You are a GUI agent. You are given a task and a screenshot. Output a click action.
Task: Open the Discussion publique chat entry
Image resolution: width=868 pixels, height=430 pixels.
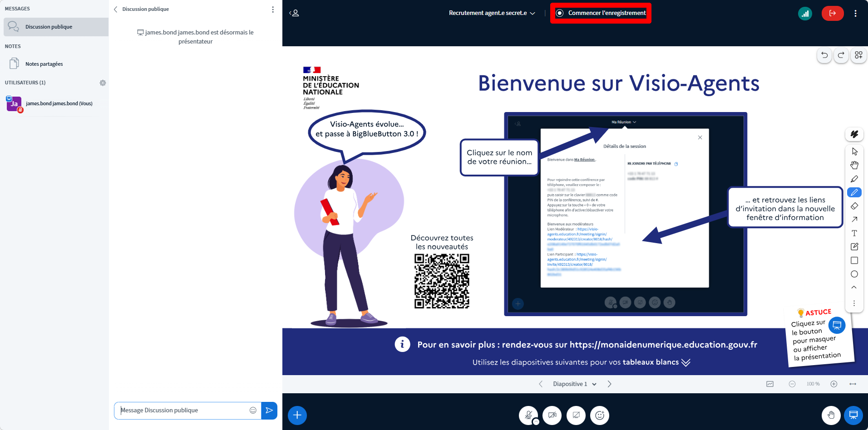pos(56,27)
